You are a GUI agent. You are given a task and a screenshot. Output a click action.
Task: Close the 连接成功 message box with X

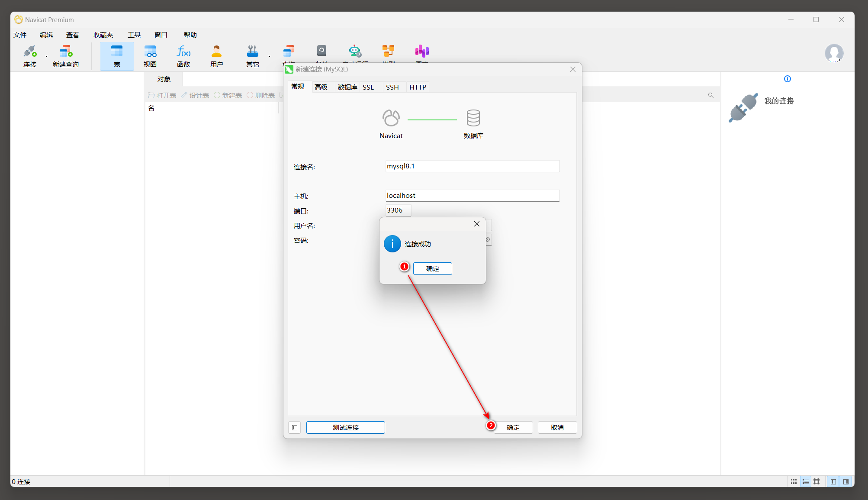(x=477, y=224)
